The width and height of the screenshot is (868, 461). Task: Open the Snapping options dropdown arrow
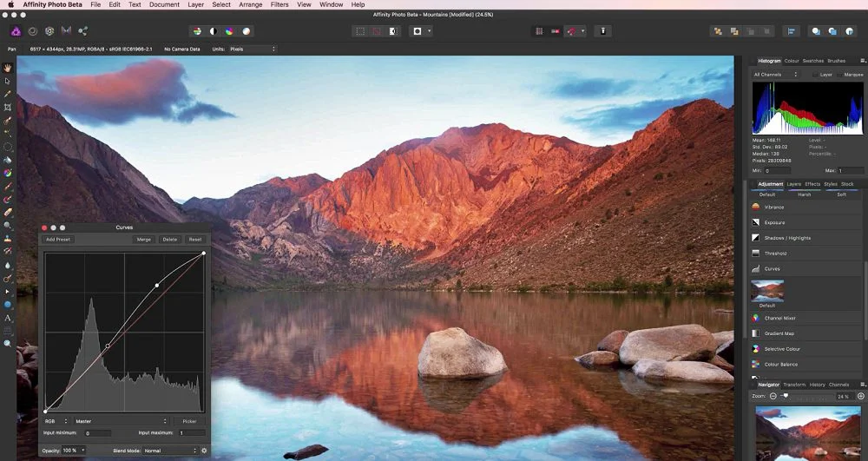(x=582, y=31)
